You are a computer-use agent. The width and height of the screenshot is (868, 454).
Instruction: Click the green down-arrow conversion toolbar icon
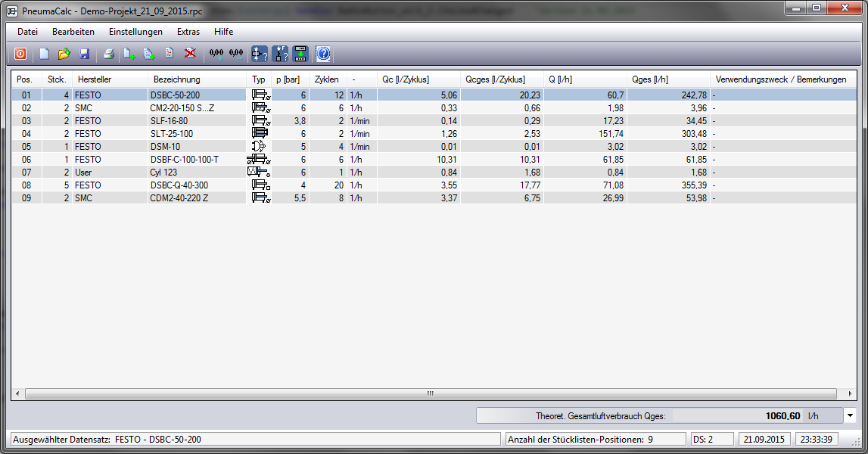(300, 54)
